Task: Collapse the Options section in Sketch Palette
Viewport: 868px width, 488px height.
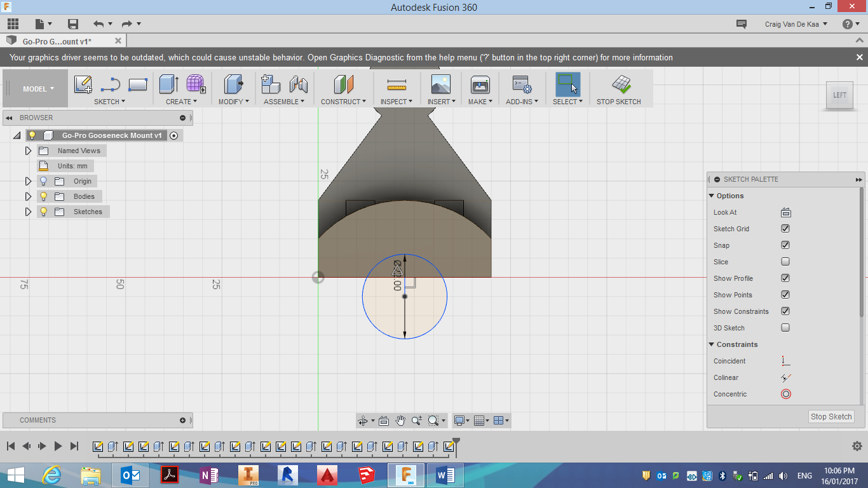Action: pos(712,196)
